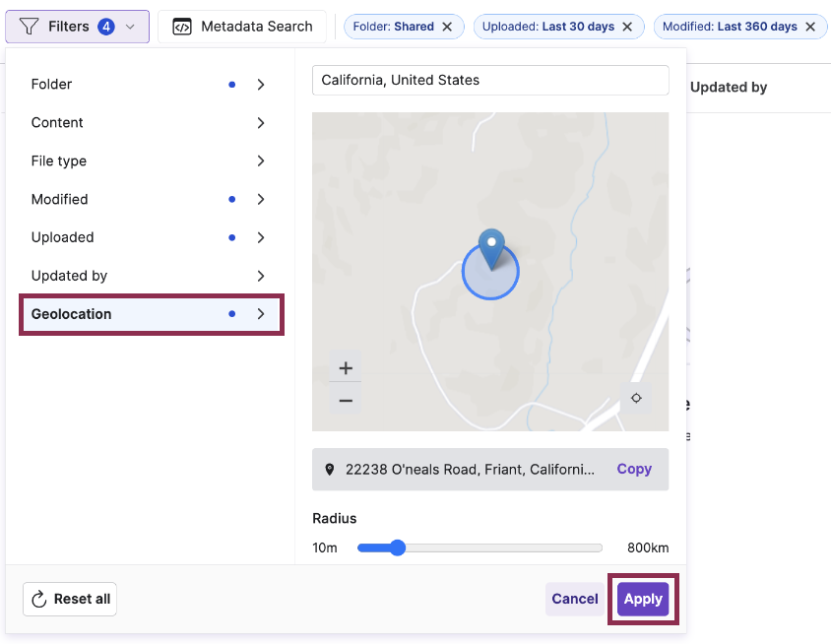Click the blue map pin marker
Viewport: 831px width, 644px height.
click(490, 250)
